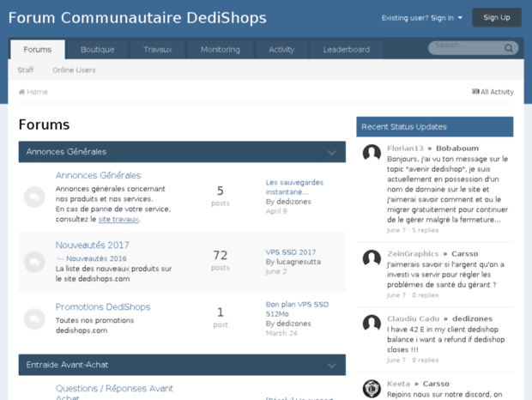Open dedizones profile in Claudiu Cadu status
The width and height of the screenshot is (532, 400).
(x=472, y=318)
